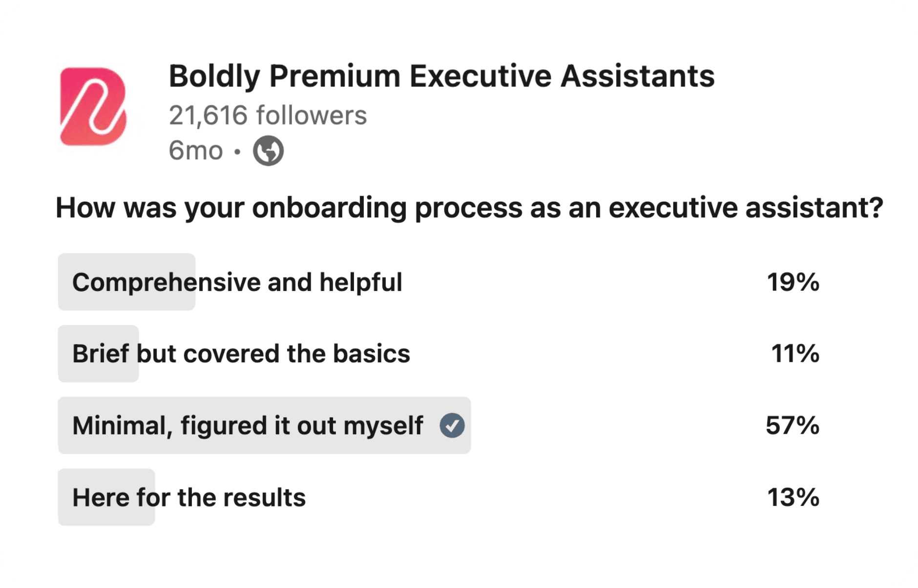Viewport: 918px width, 588px height.
Task: Click the 6mo post timestamp
Action: click(x=196, y=150)
